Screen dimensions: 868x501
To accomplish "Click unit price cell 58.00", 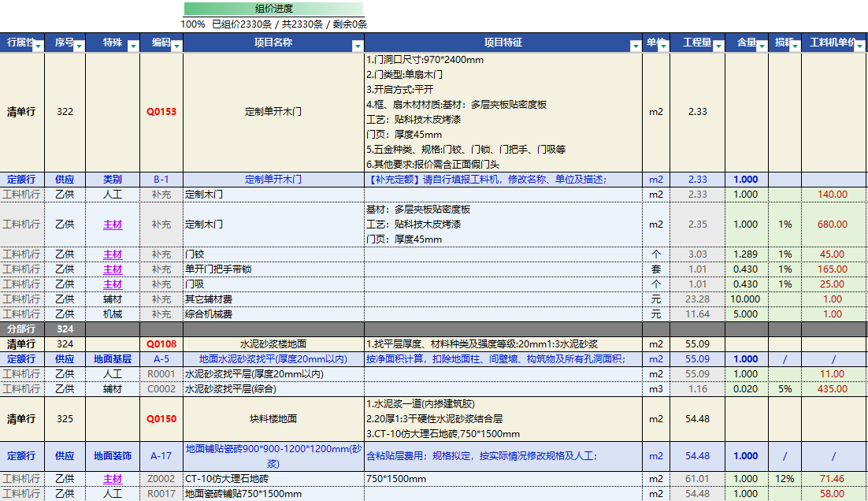I will [x=833, y=494].
